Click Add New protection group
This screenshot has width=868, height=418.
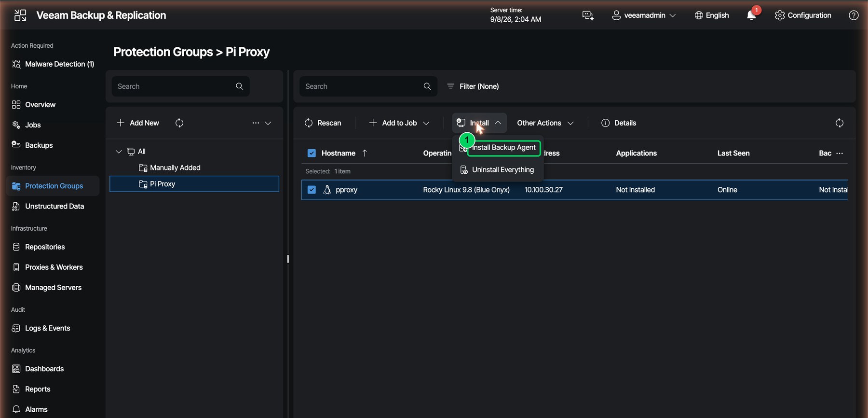(x=138, y=123)
